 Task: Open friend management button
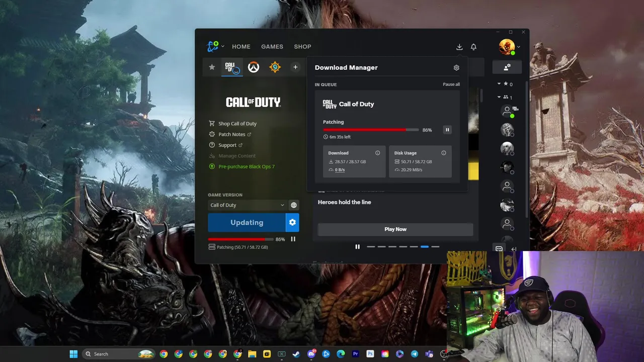point(507,67)
